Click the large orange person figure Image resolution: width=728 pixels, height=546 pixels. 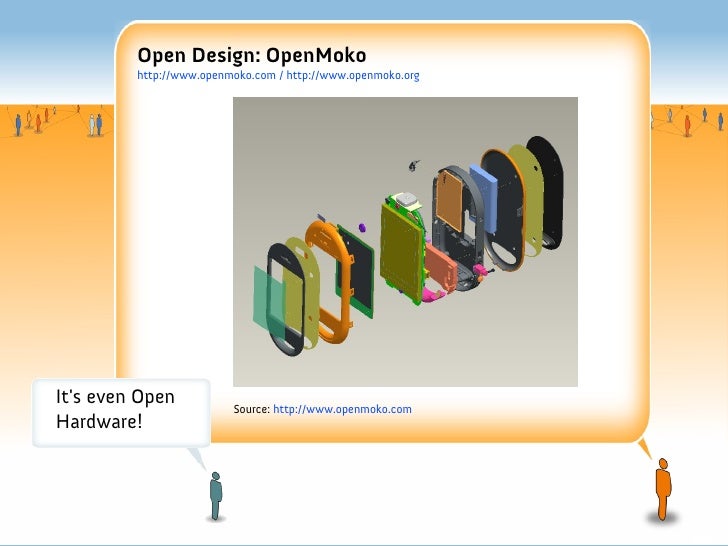[x=663, y=488]
